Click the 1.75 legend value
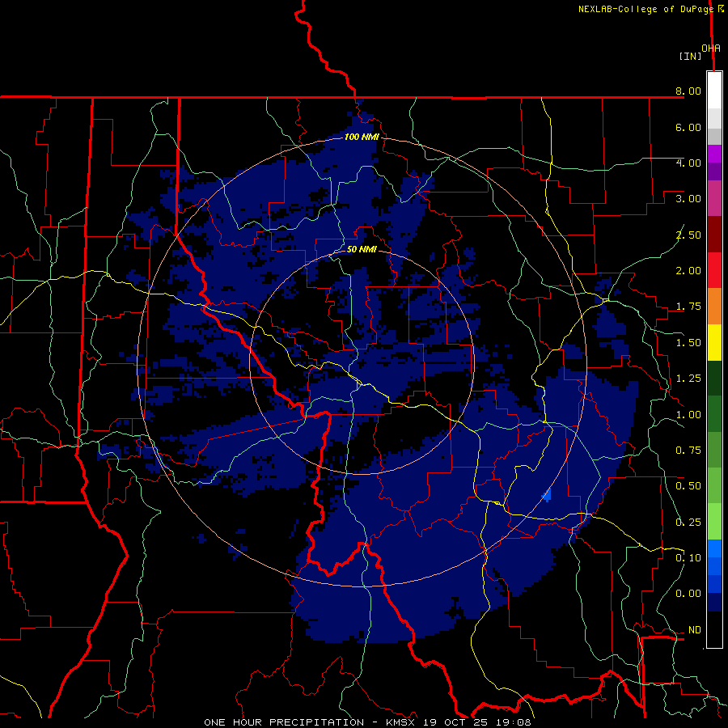 tap(688, 307)
